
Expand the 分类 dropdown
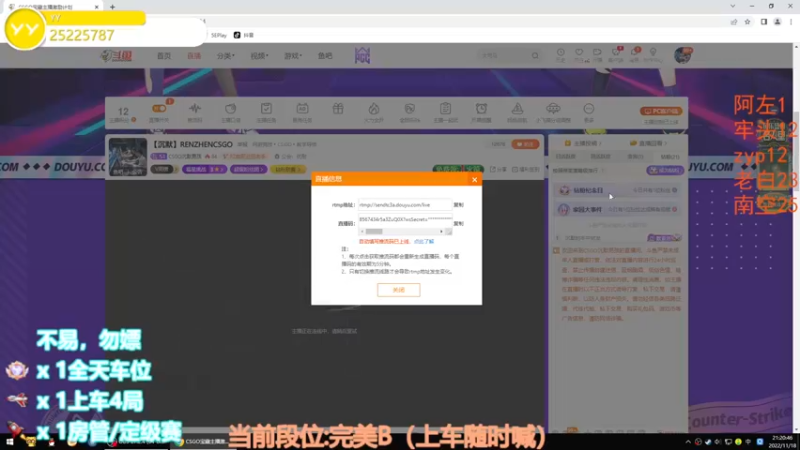click(x=225, y=56)
